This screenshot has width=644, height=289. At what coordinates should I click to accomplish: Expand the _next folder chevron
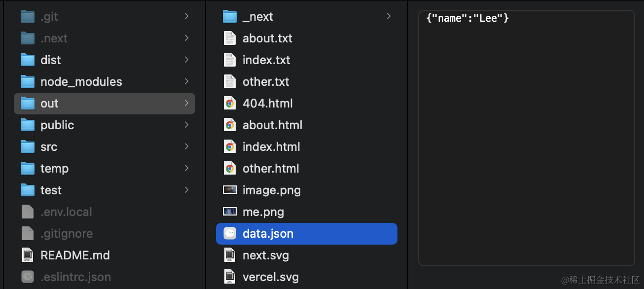pos(389,16)
